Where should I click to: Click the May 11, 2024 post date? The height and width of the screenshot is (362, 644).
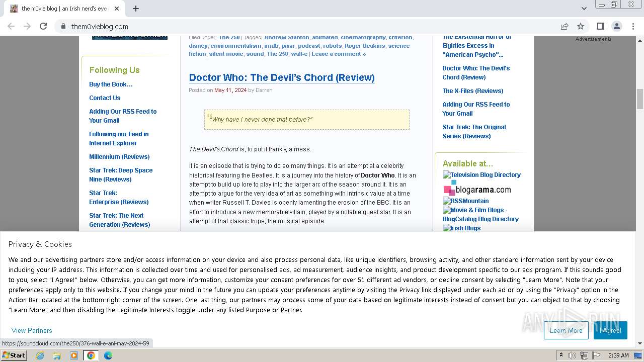click(x=230, y=90)
